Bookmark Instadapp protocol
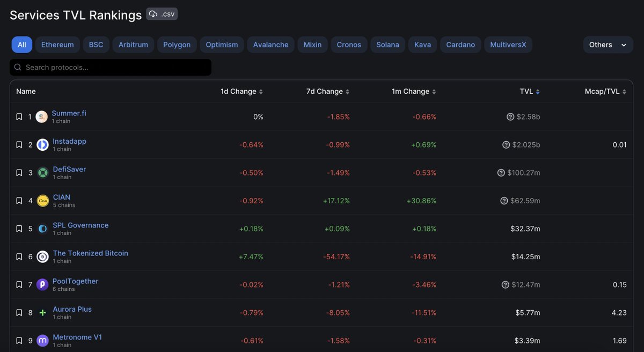The width and height of the screenshot is (644, 352). point(19,145)
